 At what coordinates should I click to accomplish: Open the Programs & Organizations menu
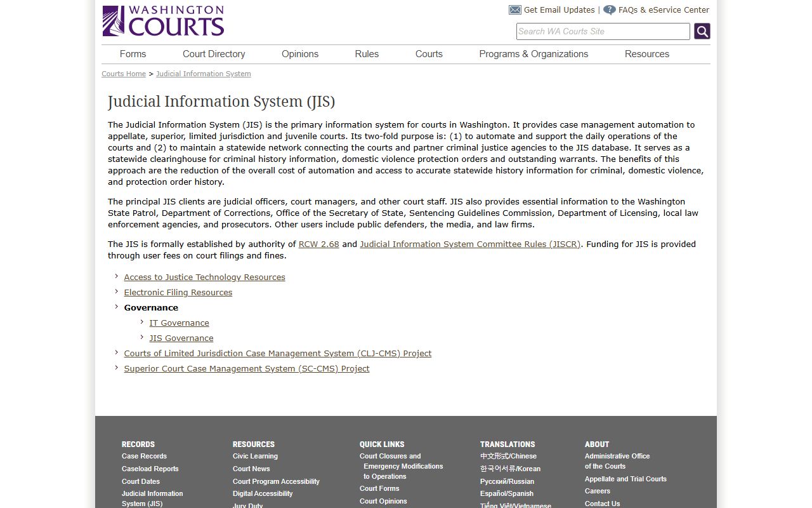click(534, 54)
